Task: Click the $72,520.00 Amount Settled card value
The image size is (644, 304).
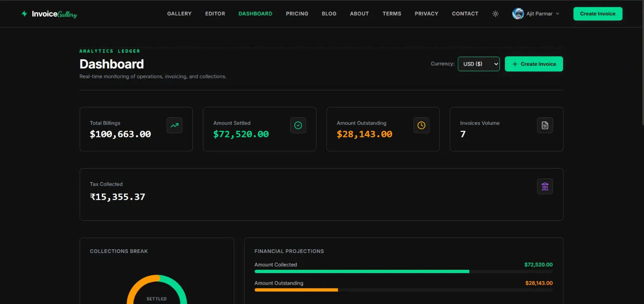Action: coord(241,134)
